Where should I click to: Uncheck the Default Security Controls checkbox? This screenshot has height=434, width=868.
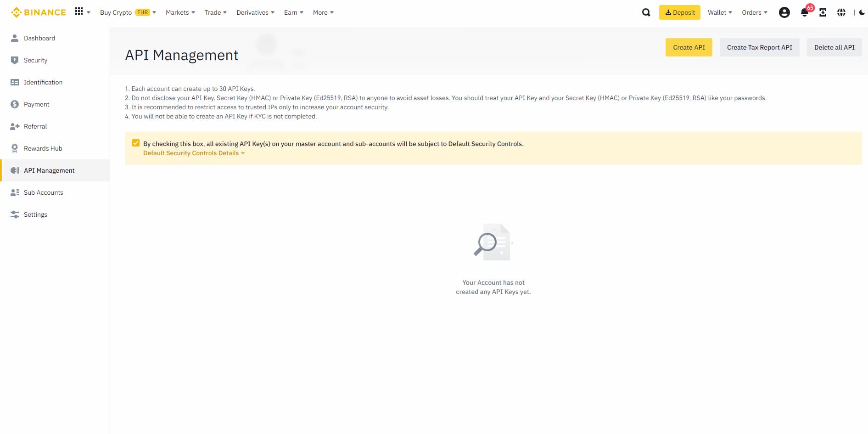point(136,143)
